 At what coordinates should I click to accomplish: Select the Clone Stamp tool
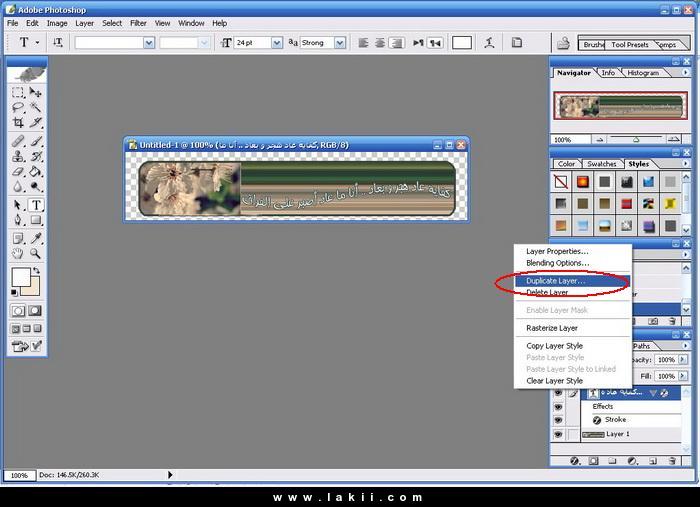point(18,156)
